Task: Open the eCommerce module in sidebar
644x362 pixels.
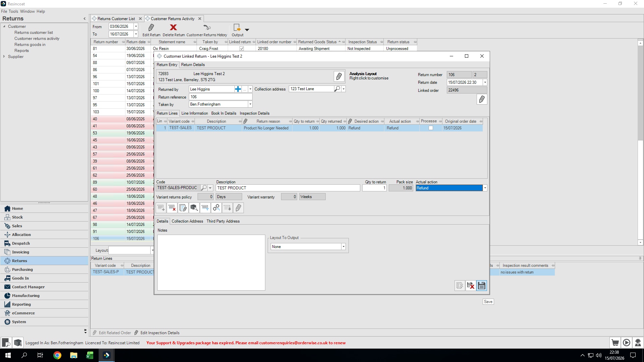Action: [x=44, y=313]
